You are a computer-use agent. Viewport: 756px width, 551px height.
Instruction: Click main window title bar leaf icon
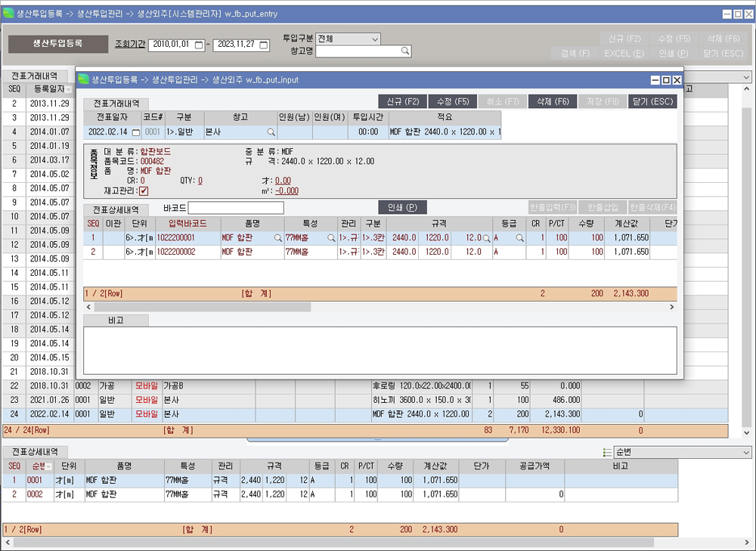[x=8, y=14]
